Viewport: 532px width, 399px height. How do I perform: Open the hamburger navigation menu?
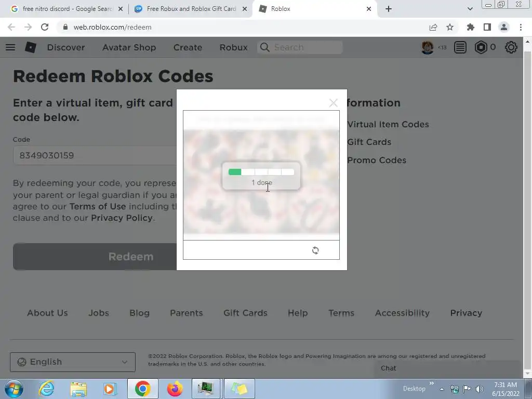[10, 47]
